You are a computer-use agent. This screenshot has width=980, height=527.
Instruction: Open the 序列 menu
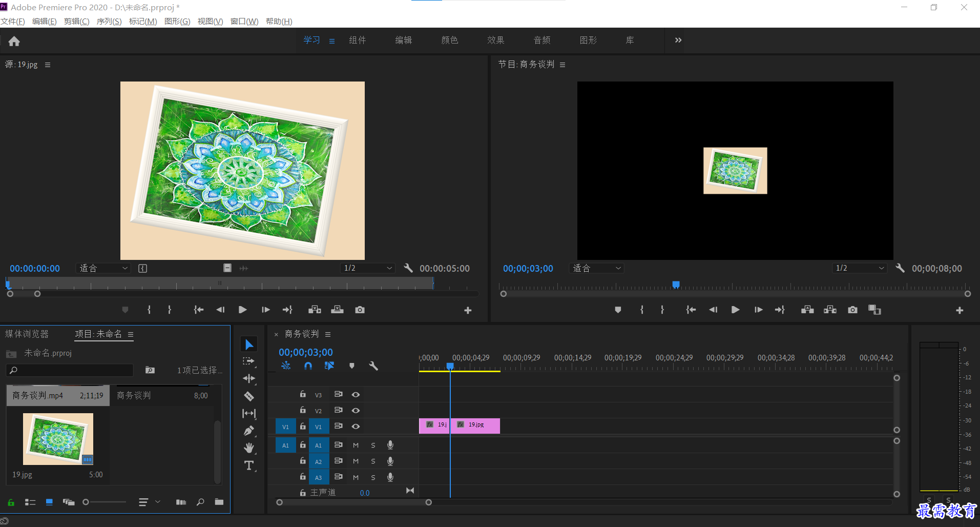point(109,21)
